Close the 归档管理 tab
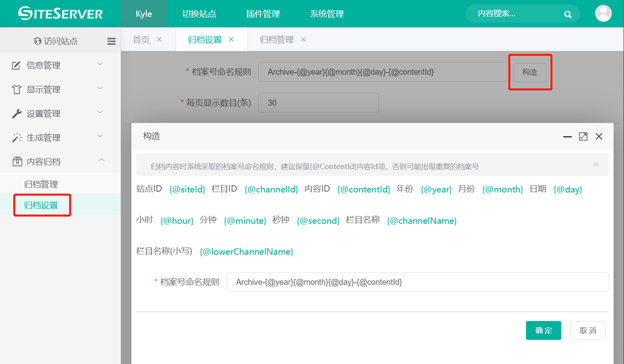 [x=304, y=39]
